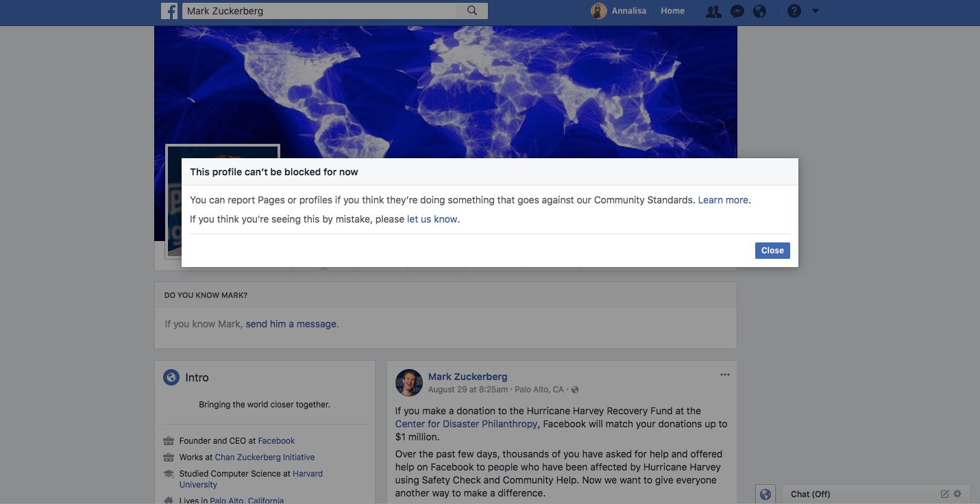Click the search field containing Mark Zuckerberg

tap(319, 11)
